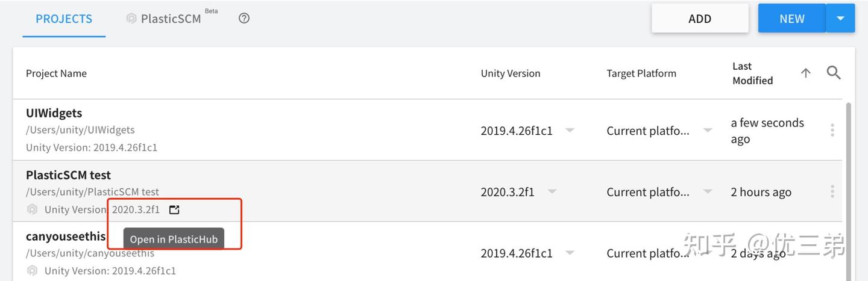Image resolution: width=868 pixels, height=281 pixels.
Task: Expand the canyouseethis Unity version dropdown
Action: 569,253
